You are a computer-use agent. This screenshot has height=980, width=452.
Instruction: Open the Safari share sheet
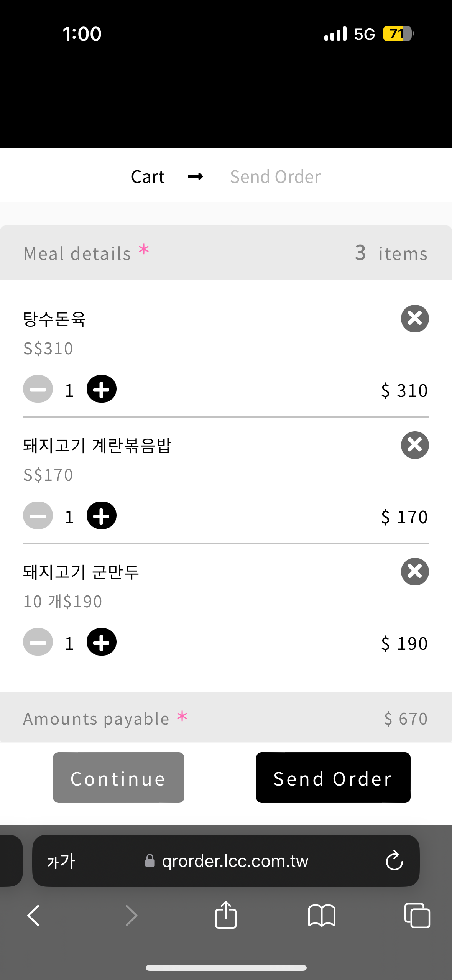226,915
